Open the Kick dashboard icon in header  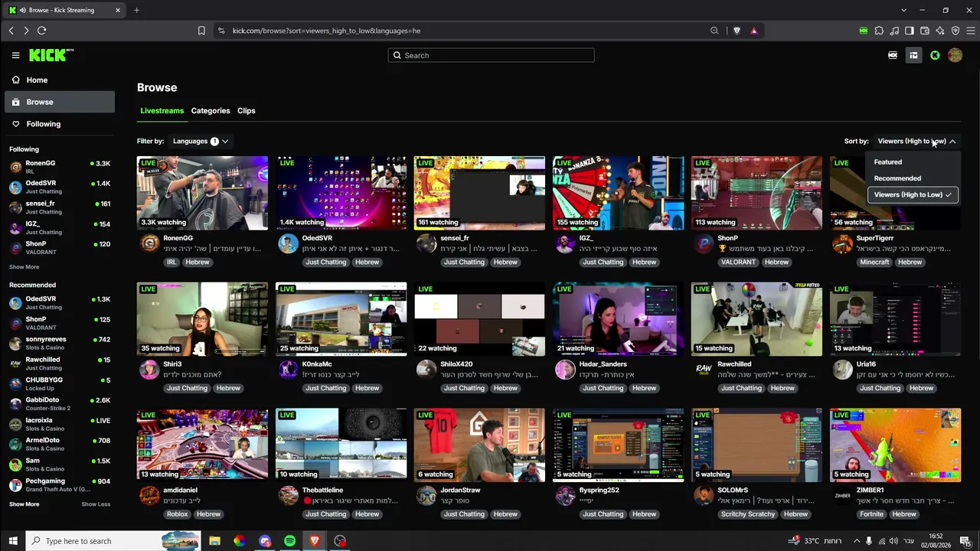(x=913, y=55)
